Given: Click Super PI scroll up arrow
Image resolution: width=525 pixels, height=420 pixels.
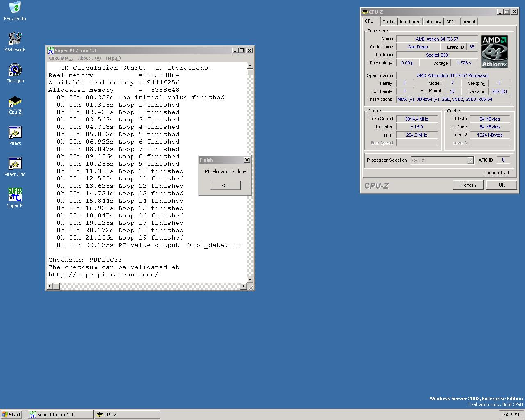Looking at the screenshot, I should [250, 66].
